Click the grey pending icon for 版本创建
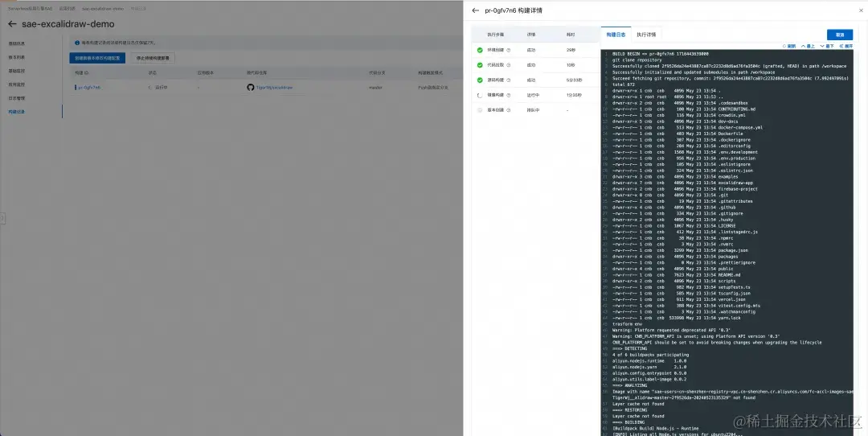 point(480,110)
